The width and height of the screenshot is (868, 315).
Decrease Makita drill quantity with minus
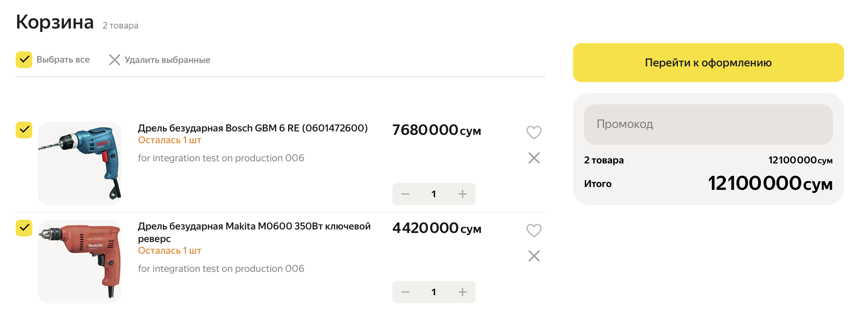click(405, 292)
